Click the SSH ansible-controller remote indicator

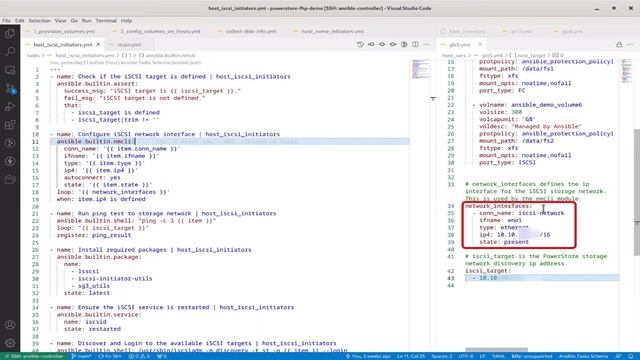click(33, 356)
